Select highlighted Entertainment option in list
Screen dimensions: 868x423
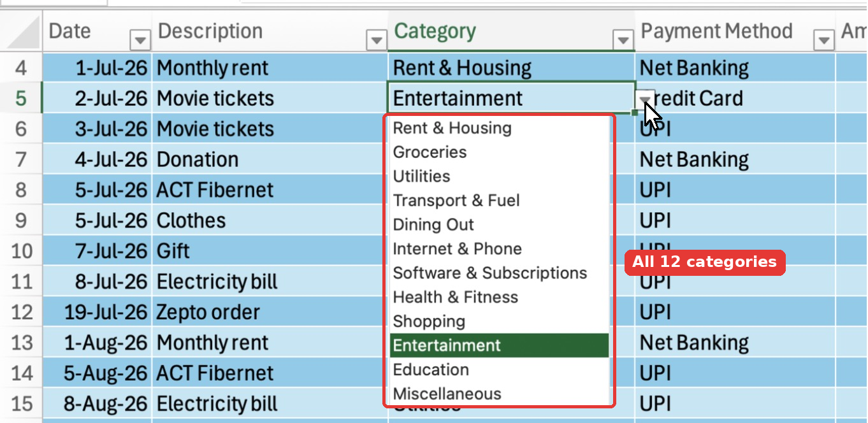tap(499, 346)
